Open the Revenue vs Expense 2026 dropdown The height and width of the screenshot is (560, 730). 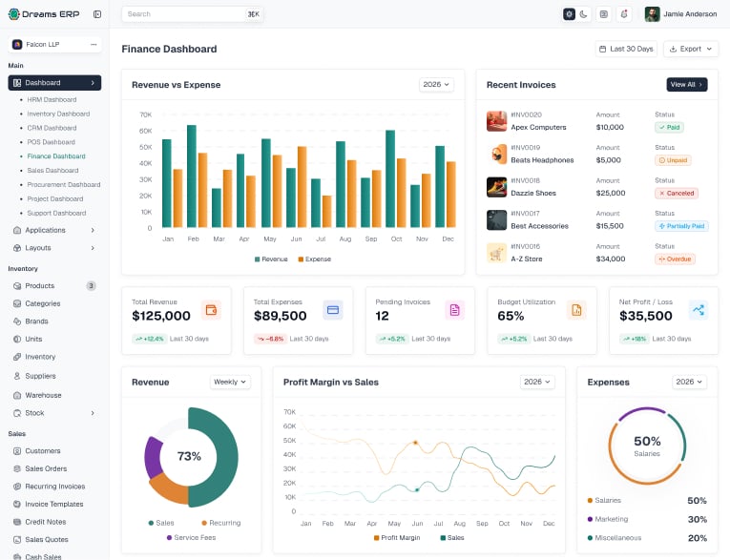[x=436, y=84]
